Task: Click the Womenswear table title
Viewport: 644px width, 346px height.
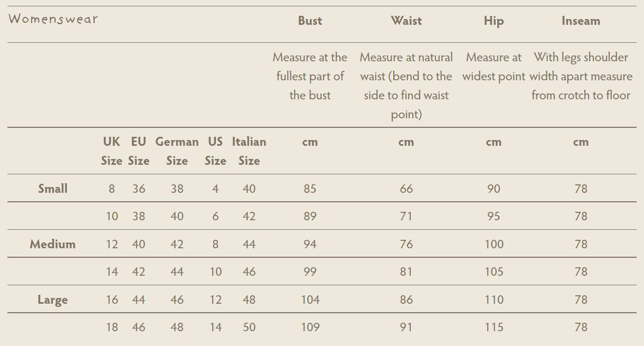Action: 53,19
